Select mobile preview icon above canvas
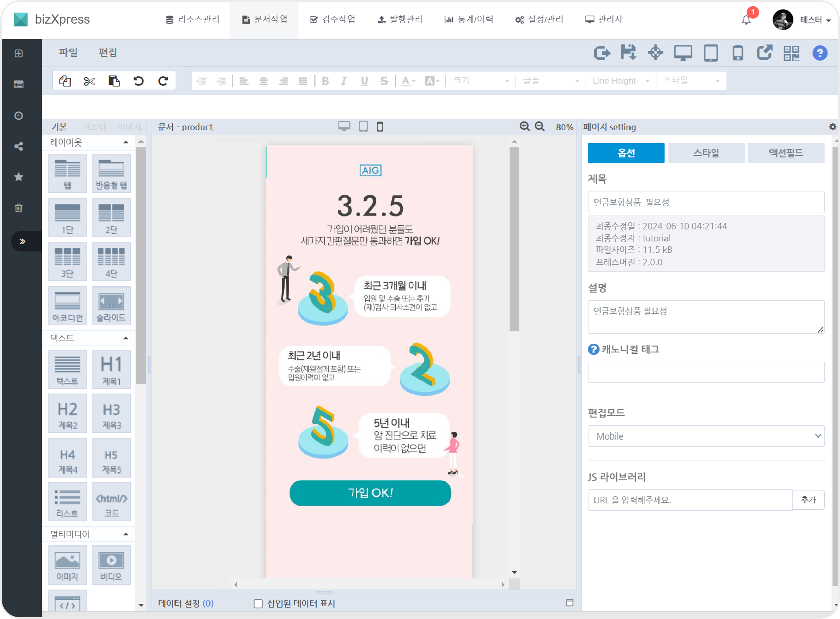This screenshot has height=619, width=840. tap(381, 127)
